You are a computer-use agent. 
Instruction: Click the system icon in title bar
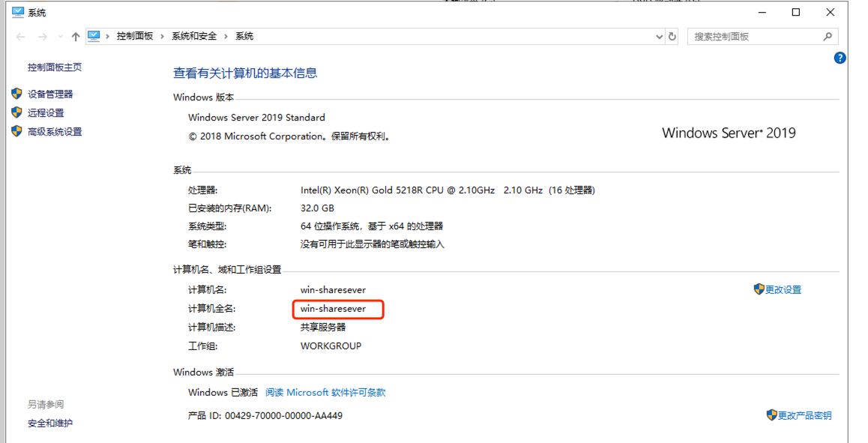tap(18, 12)
